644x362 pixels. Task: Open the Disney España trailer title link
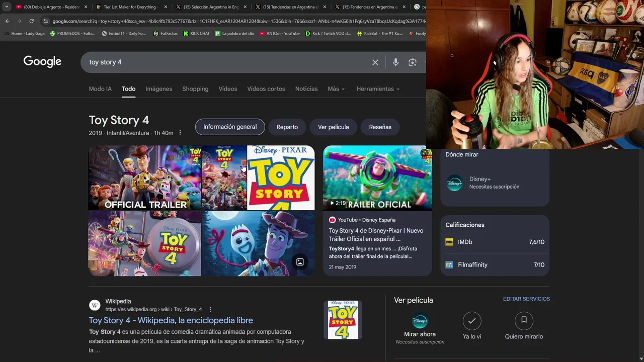376,235
